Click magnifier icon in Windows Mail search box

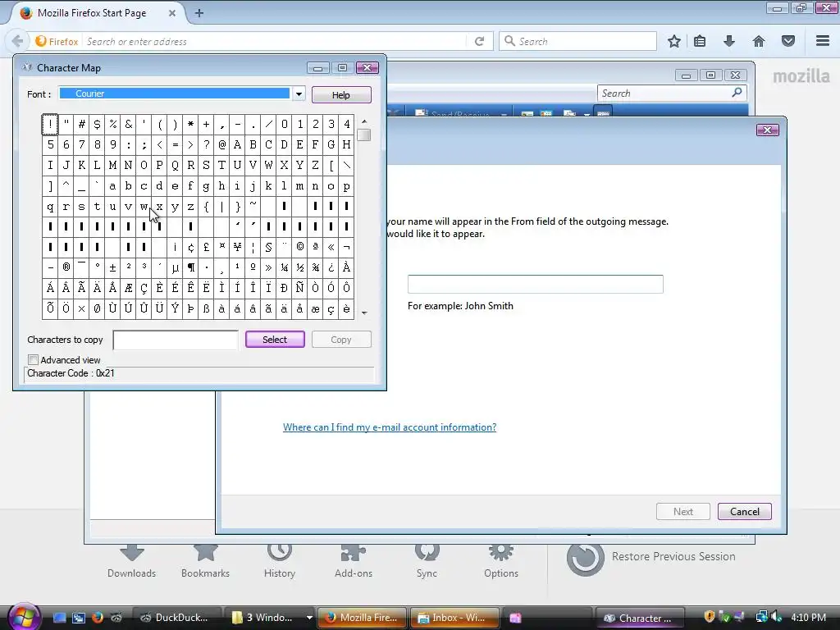click(x=737, y=93)
